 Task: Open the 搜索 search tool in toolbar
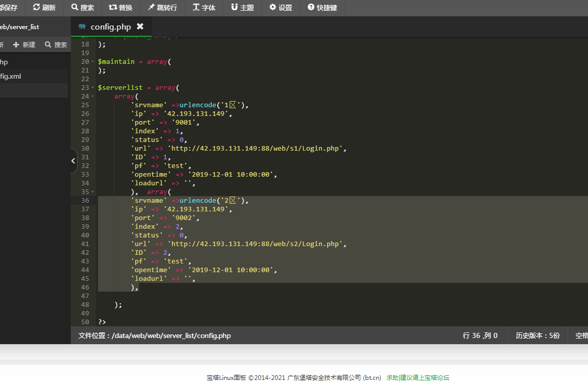[83, 8]
